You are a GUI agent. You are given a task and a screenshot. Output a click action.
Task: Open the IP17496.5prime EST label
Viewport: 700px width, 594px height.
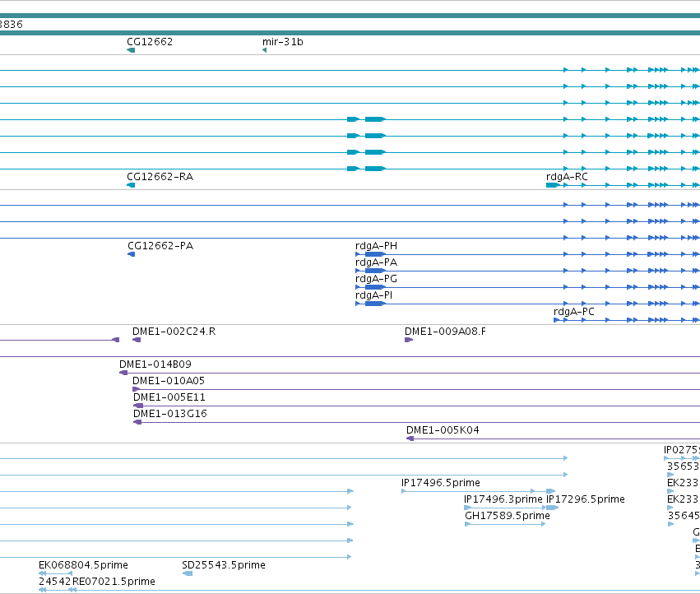click(441, 483)
